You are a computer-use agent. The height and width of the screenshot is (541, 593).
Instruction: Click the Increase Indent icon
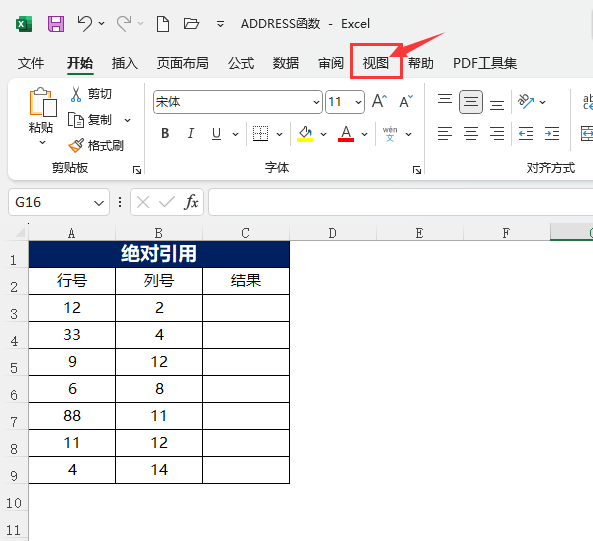[x=552, y=133]
